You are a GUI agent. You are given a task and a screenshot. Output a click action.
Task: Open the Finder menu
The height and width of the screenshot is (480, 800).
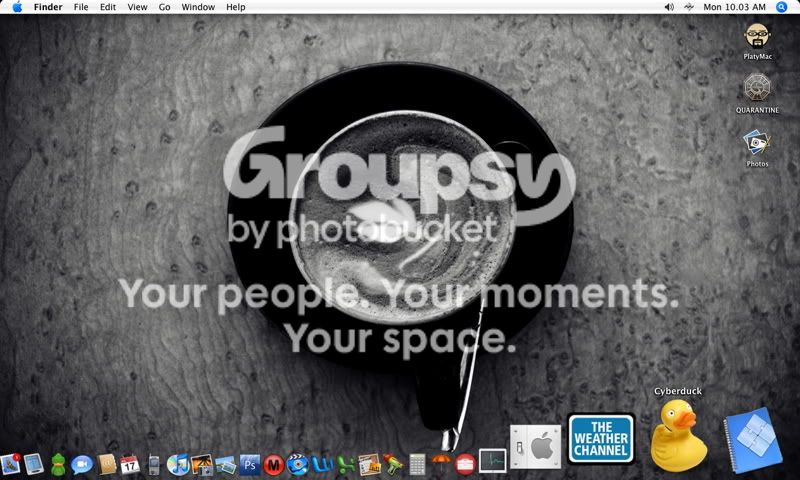[x=48, y=7]
